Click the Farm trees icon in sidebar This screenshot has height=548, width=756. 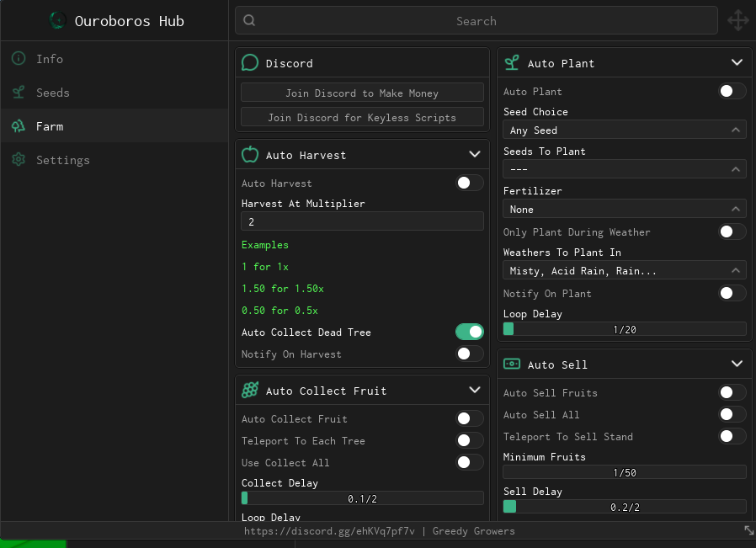point(19,125)
